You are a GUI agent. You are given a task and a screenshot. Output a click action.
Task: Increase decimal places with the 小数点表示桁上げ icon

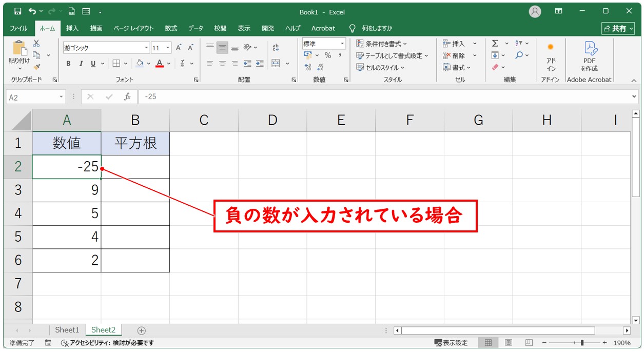pyautogui.click(x=307, y=66)
